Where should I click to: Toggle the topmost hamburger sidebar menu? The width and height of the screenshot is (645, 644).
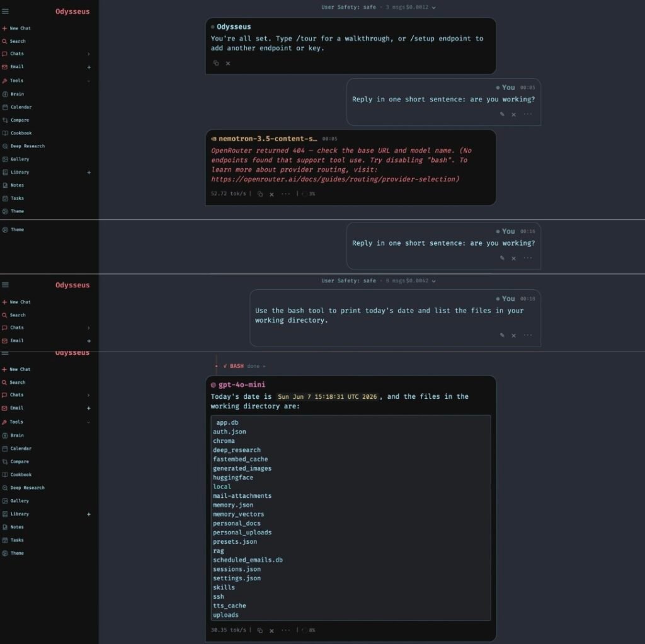point(5,11)
